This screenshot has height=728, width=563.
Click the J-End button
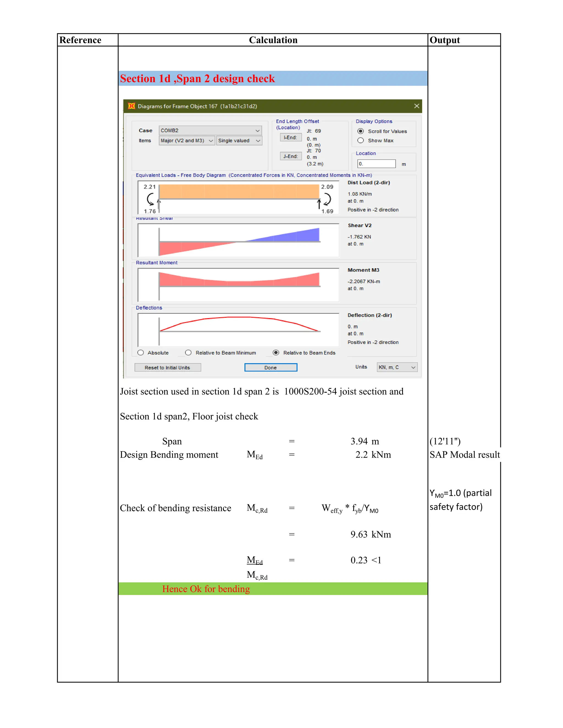click(x=291, y=156)
